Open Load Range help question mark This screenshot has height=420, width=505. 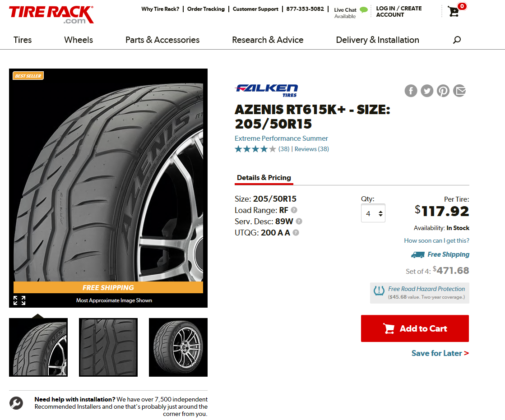pyautogui.click(x=294, y=210)
